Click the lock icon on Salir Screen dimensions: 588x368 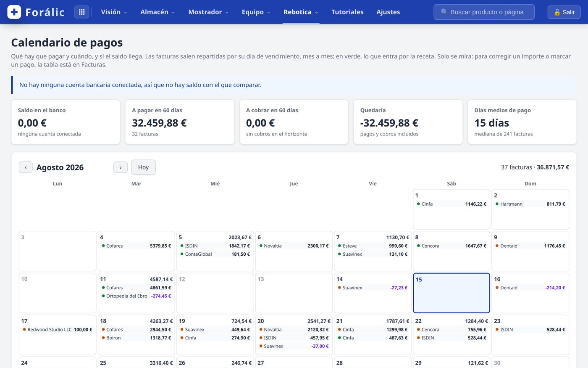[x=557, y=12]
